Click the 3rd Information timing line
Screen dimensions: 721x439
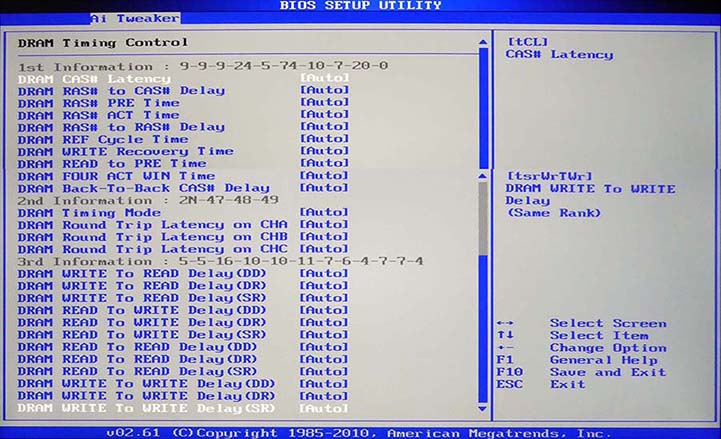coord(220,262)
